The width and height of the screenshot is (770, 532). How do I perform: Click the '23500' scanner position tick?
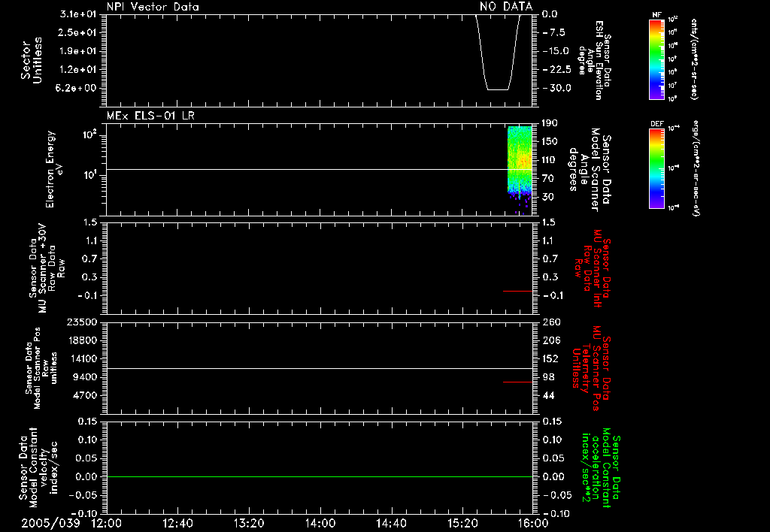coord(81,322)
